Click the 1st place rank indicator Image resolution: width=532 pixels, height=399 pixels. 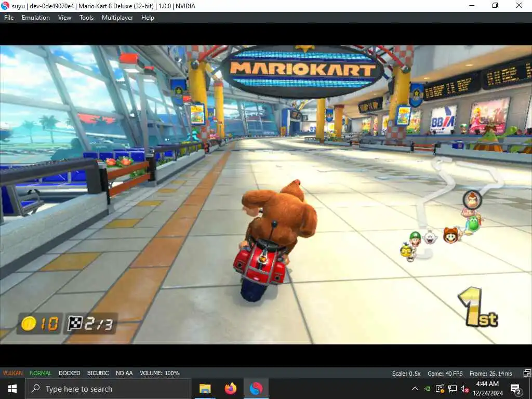478,307
